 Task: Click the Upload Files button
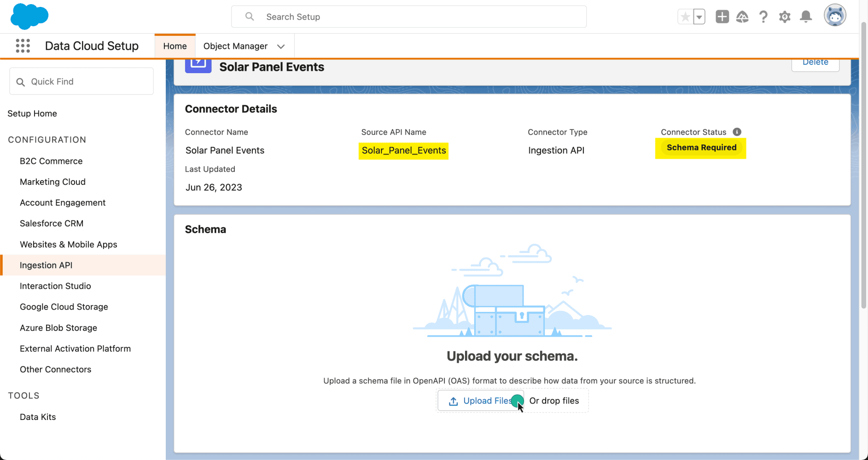(480, 401)
